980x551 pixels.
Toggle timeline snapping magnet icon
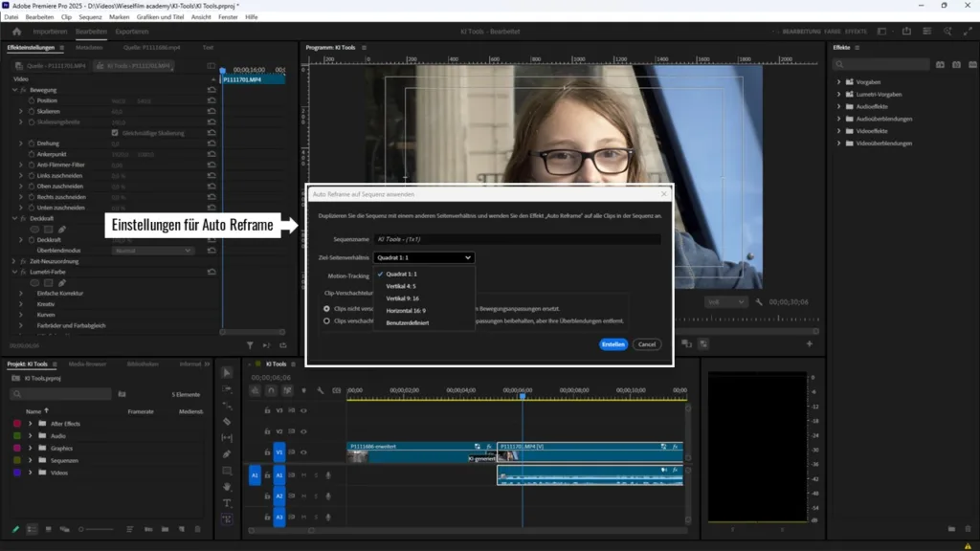(x=271, y=390)
